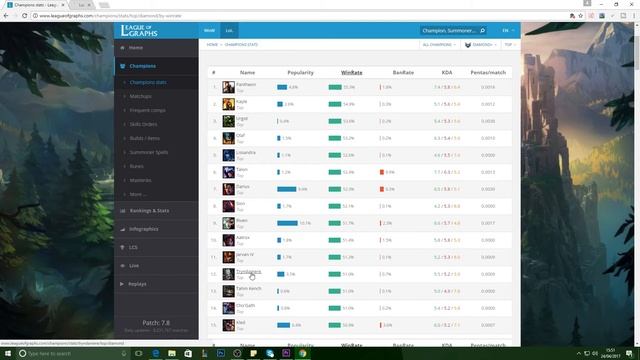Sort by the Popularity column
Viewport: 640px width, 360px height.
300,73
